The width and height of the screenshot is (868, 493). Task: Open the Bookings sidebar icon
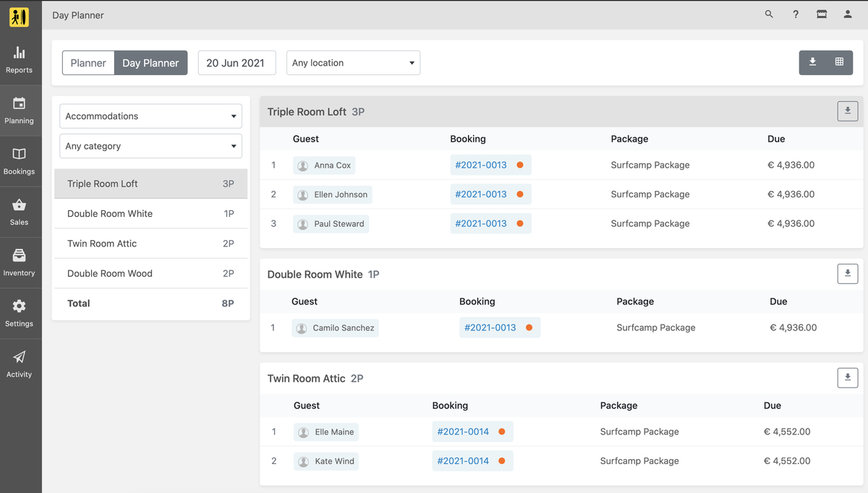pyautogui.click(x=20, y=161)
